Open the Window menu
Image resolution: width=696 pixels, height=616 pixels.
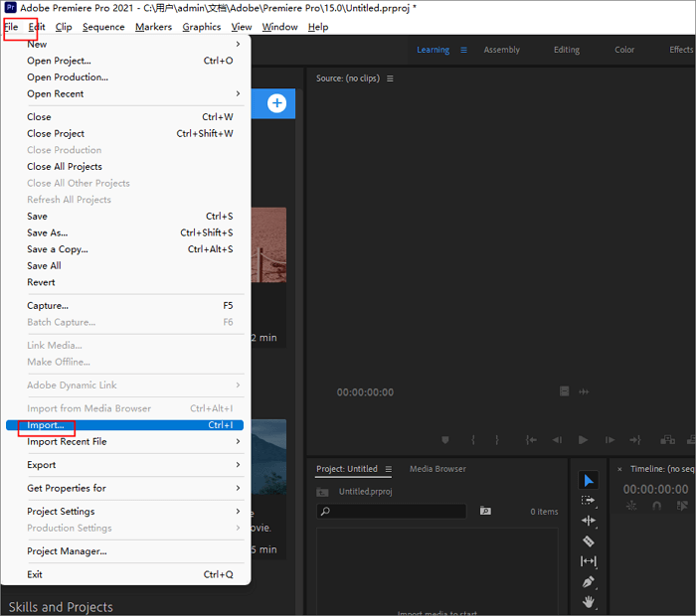point(279,27)
